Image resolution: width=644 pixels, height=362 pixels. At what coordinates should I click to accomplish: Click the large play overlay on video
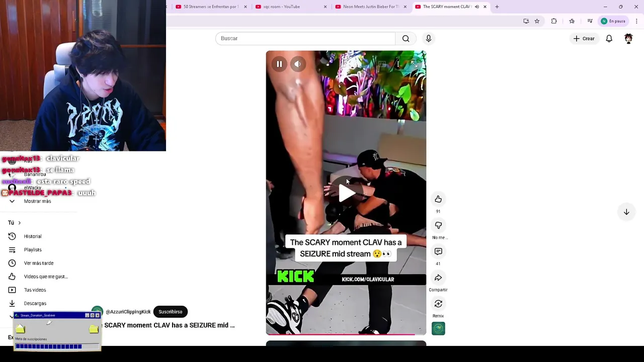(346, 193)
